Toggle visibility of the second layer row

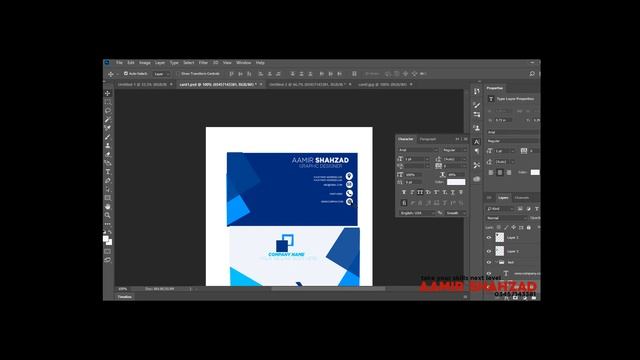pyautogui.click(x=489, y=251)
